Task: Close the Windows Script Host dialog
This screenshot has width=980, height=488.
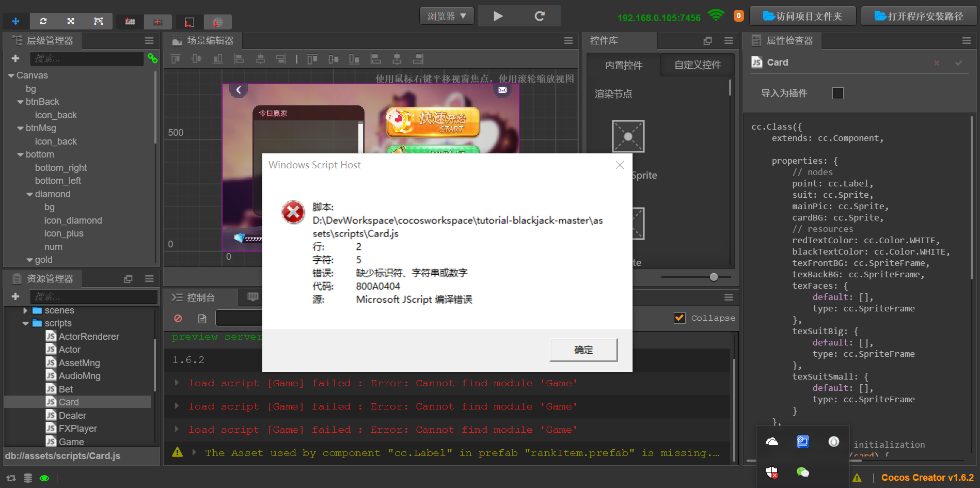Action: click(620, 165)
